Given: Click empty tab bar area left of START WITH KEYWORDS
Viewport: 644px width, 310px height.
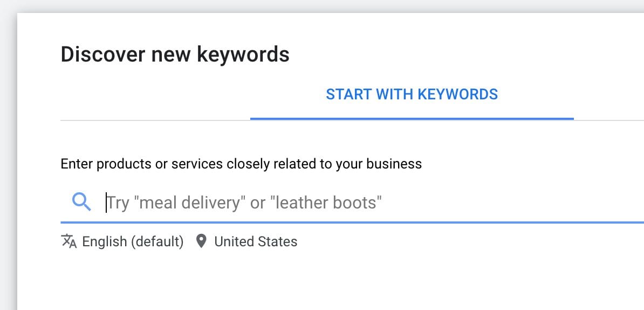Looking at the screenshot, I should [x=155, y=95].
